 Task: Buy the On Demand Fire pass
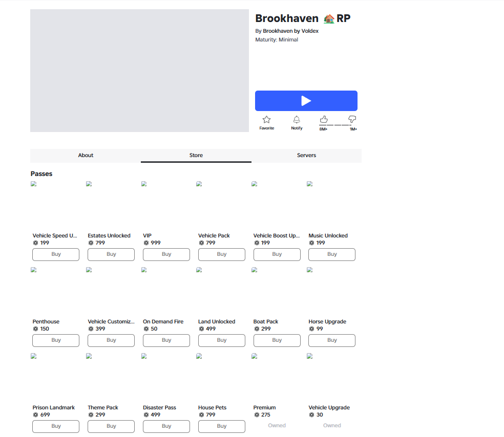pos(166,340)
